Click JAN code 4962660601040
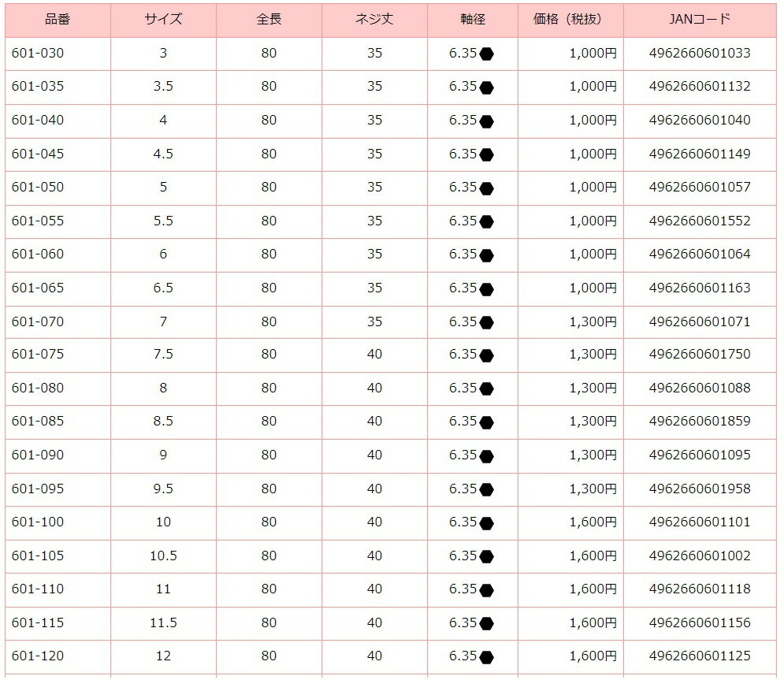 tap(700, 120)
